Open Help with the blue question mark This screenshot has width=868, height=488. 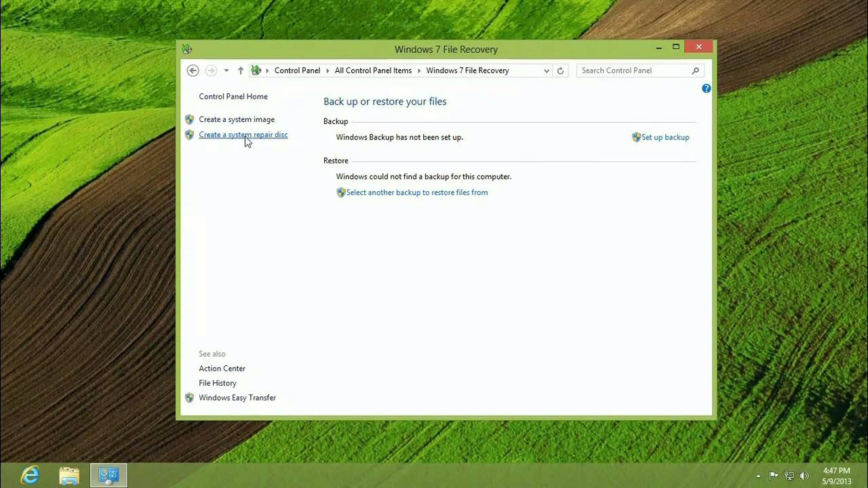(x=707, y=89)
